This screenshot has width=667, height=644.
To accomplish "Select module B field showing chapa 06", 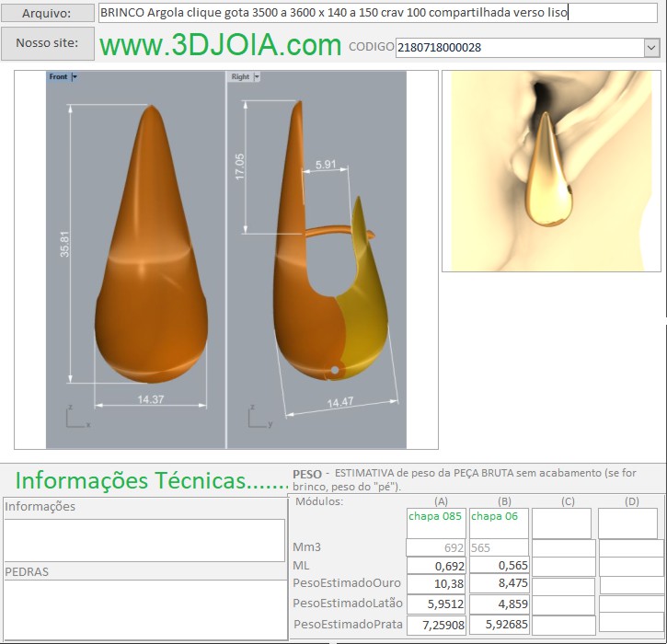I will tap(499, 523).
